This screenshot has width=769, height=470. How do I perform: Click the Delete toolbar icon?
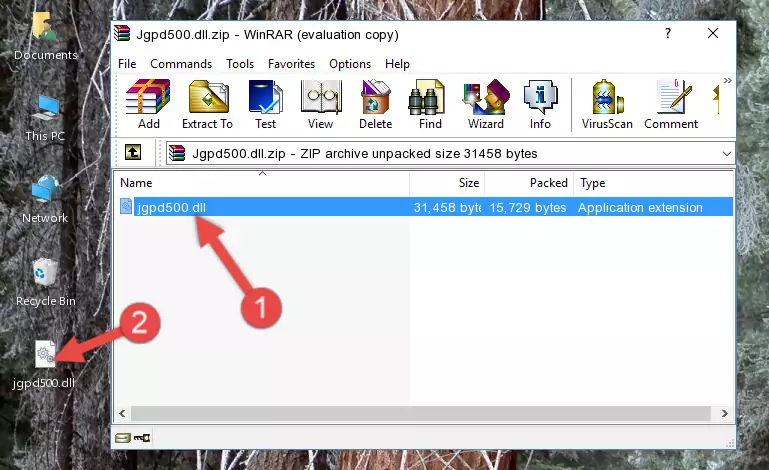[x=376, y=104]
